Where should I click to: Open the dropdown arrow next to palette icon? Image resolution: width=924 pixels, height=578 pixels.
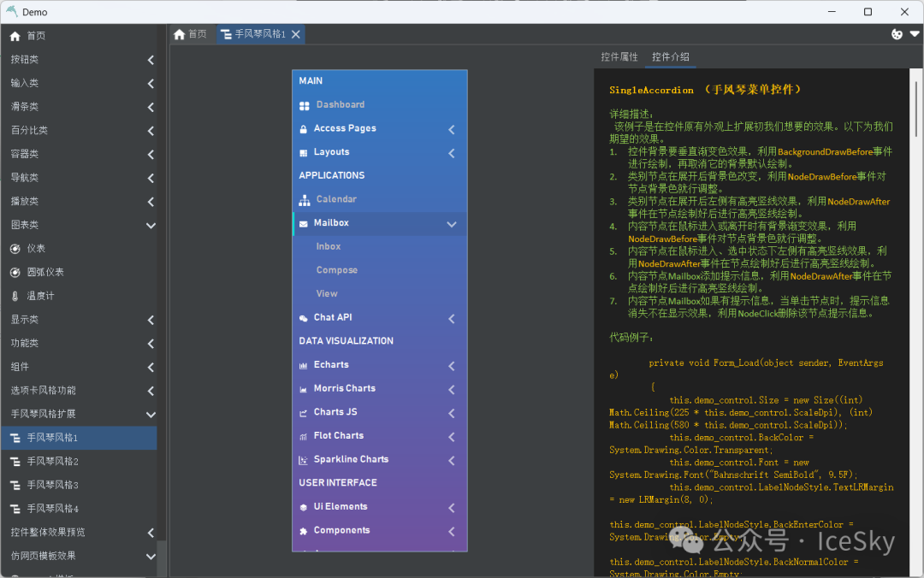click(914, 34)
